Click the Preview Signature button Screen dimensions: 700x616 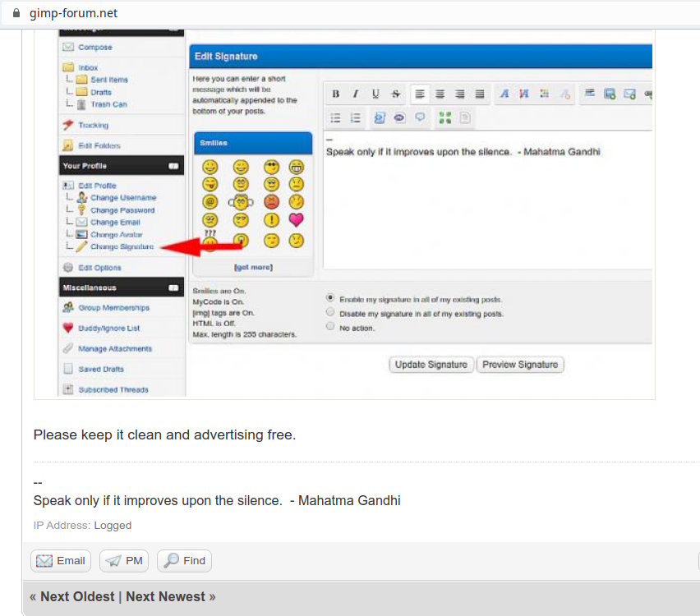(x=520, y=365)
